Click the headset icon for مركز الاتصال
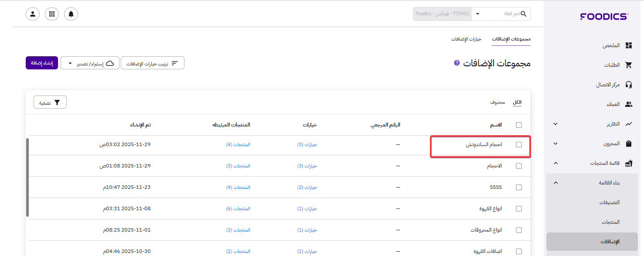644x256 pixels. click(x=629, y=85)
